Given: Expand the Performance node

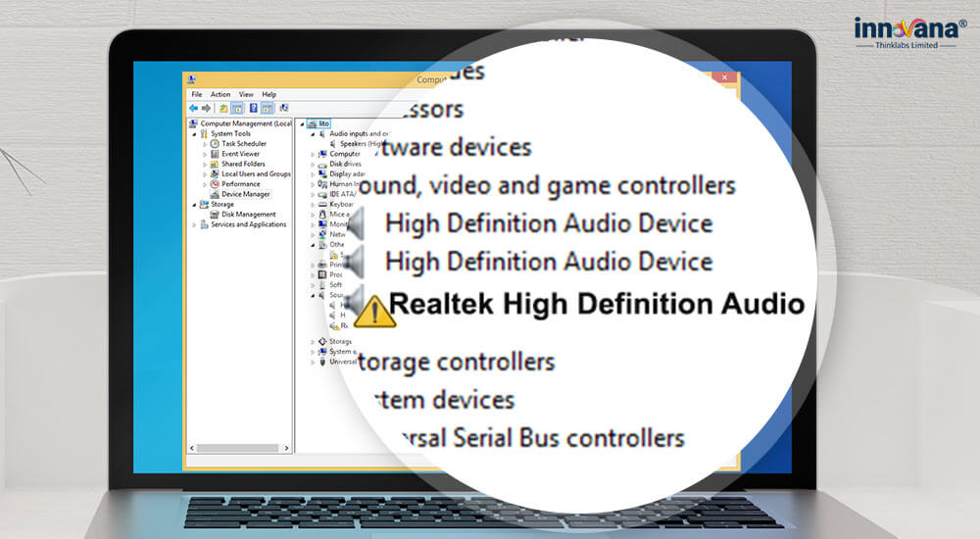Looking at the screenshot, I should tap(205, 184).
